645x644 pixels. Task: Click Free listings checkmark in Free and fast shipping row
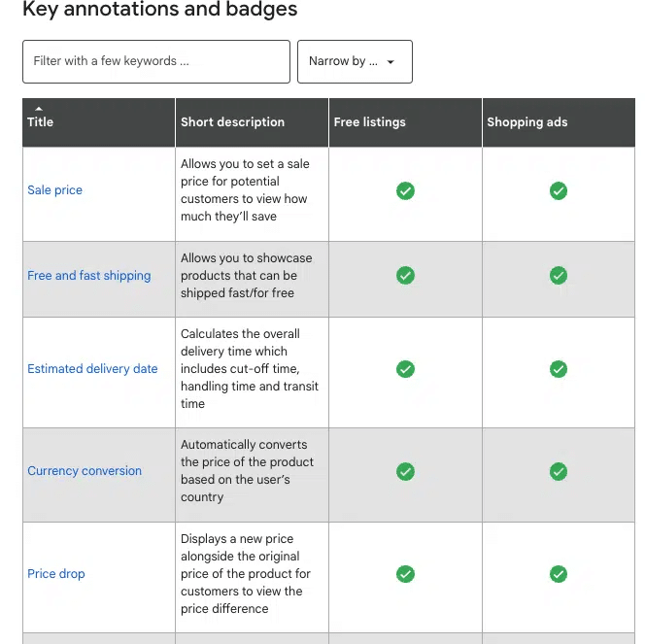point(405,276)
